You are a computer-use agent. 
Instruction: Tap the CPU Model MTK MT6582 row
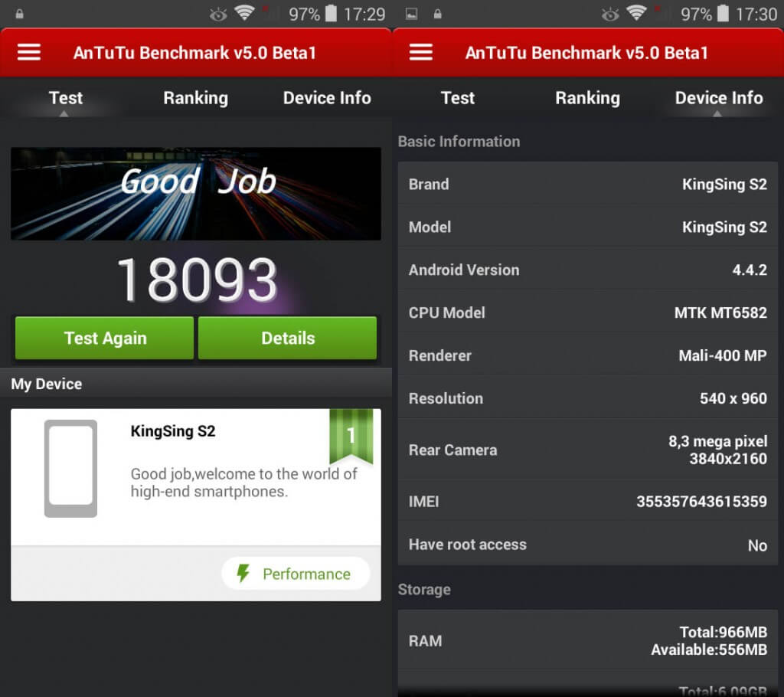pyautogui.click(x=587, y=313)
